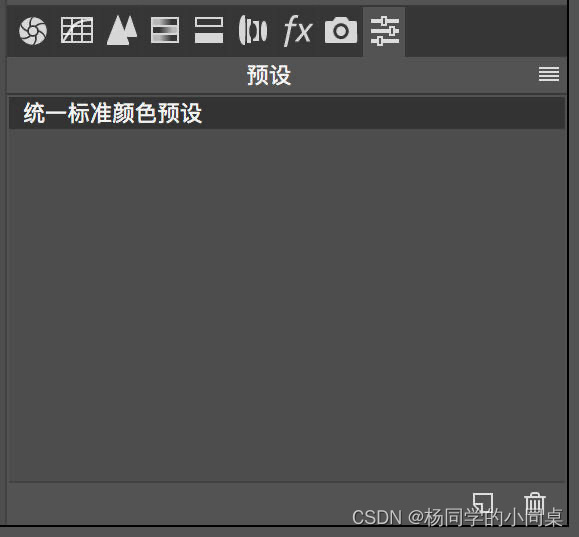Click empty area of the presets list

[287, 305]
